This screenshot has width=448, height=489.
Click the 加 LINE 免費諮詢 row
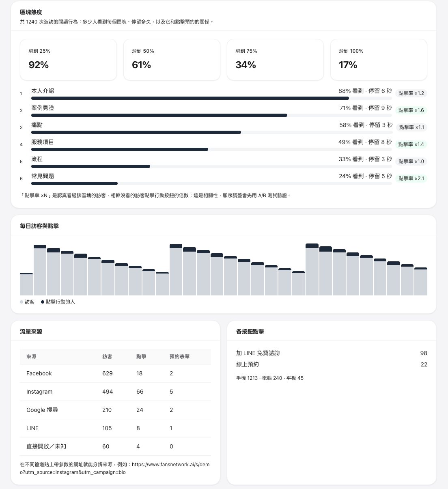[x=332, y=353]
